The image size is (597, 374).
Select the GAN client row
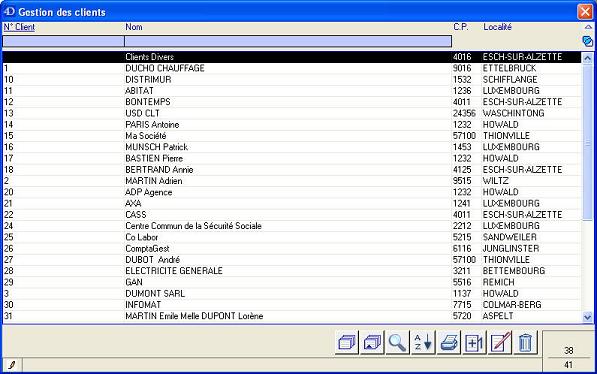click(x=292, y=282)
